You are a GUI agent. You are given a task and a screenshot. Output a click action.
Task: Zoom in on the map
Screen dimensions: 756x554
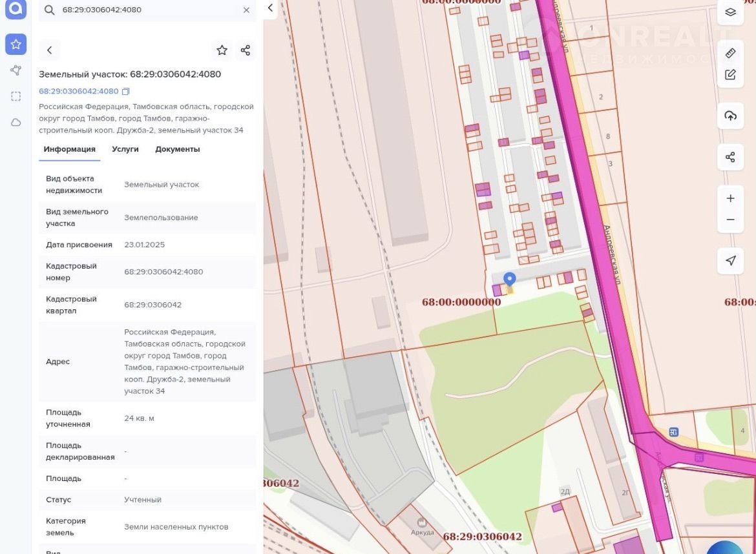[730, 198]
